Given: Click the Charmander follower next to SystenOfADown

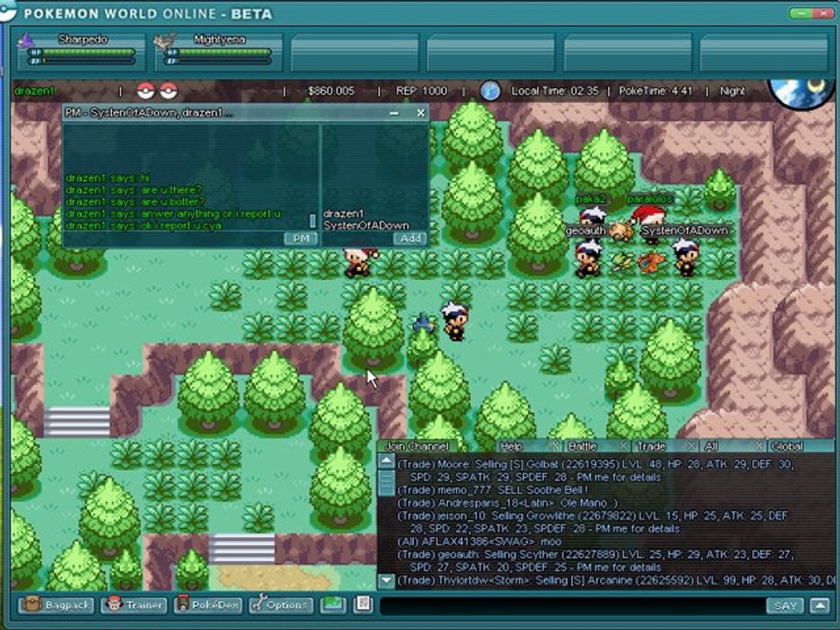Looking at the screenshot, I should tap(650, 262).
